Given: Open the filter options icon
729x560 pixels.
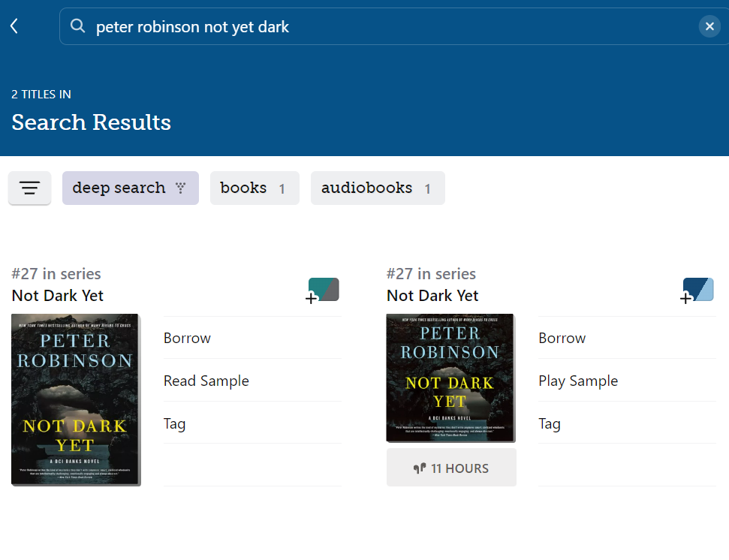Looking at the screenshot, I should (29, 188).
